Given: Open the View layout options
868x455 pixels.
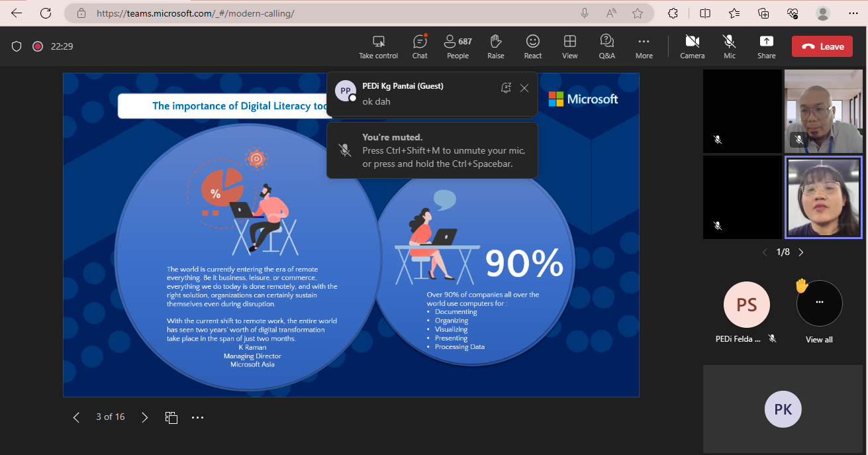Looking at the screenshot, I should (570, 46).
